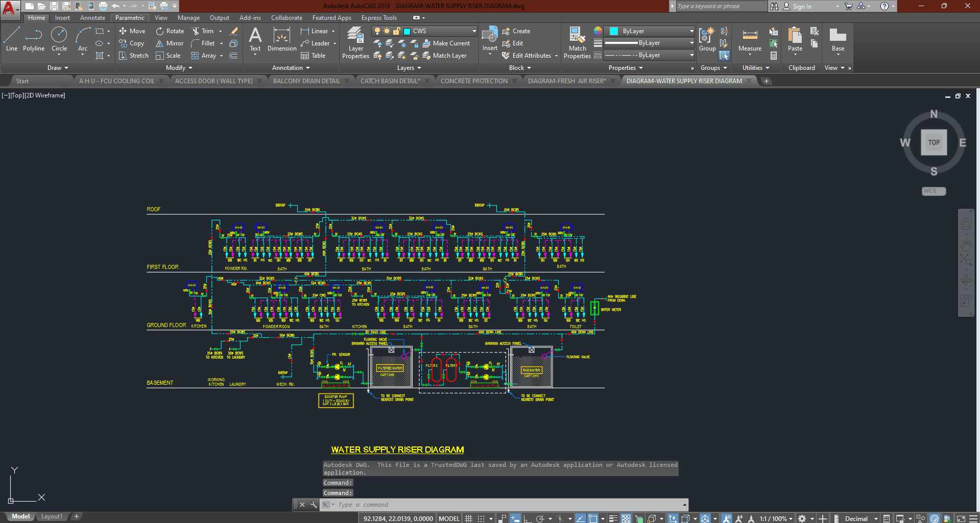This screenshot has width=980, height=523.
Task: Switch to the Annotate ribbon tab
Action: [x=92, y=18]
